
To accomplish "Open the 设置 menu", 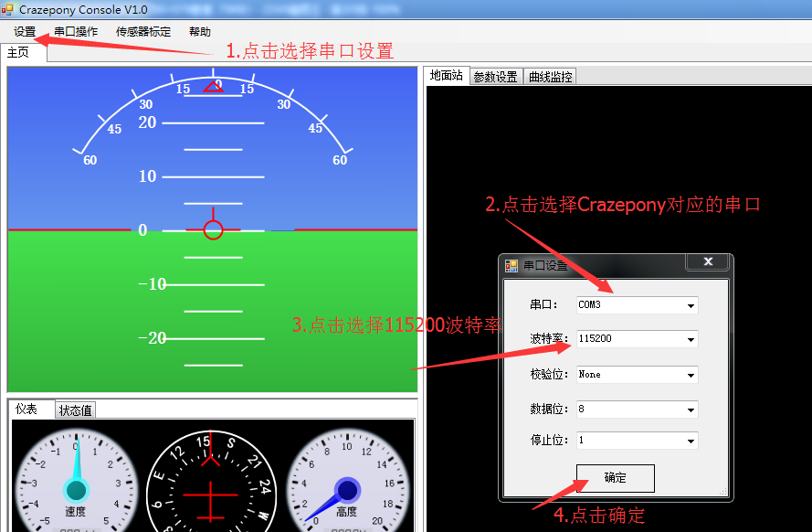I will coord(25,31).
